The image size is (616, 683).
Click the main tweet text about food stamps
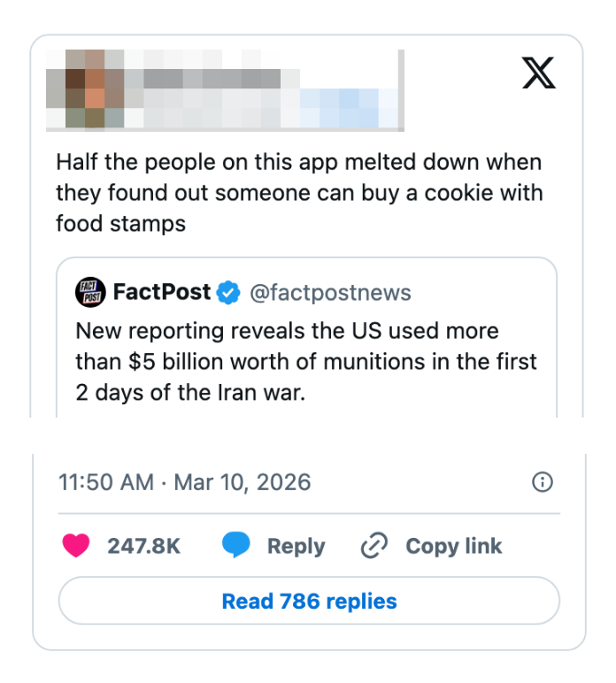(298, 193)
